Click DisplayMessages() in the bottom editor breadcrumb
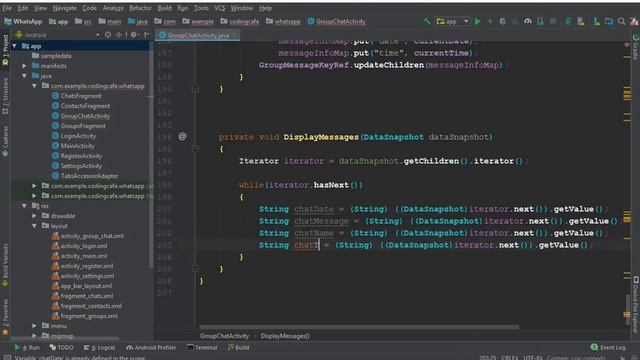The width and height of the screenshot is (640, 360). 285,336
